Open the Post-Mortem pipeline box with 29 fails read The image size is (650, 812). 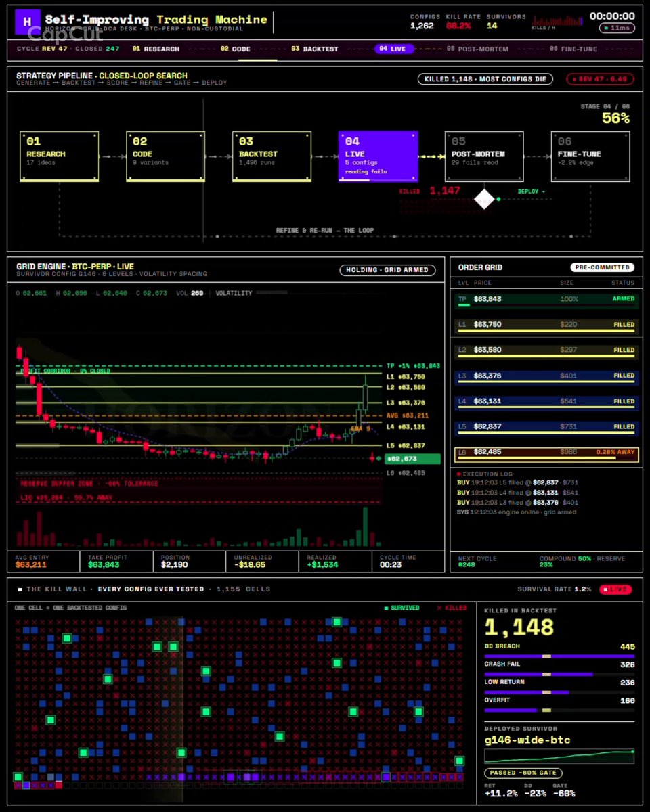(484, 156)
